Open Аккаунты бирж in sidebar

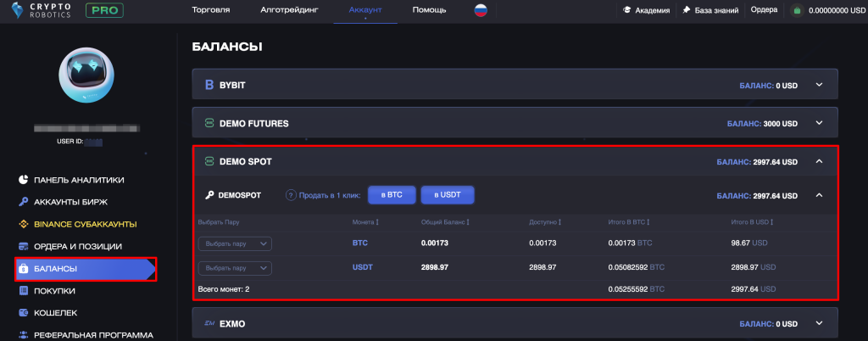pyautogui.click(x=71, y=202)
